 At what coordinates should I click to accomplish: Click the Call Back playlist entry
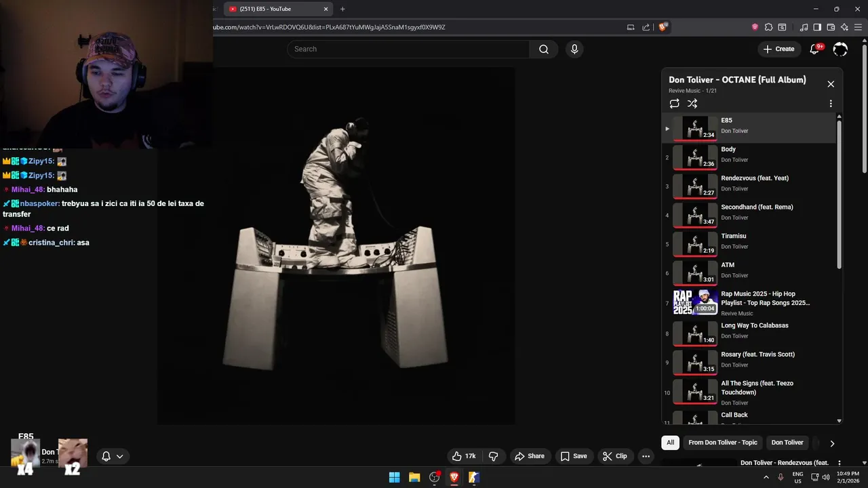point(749,417)
